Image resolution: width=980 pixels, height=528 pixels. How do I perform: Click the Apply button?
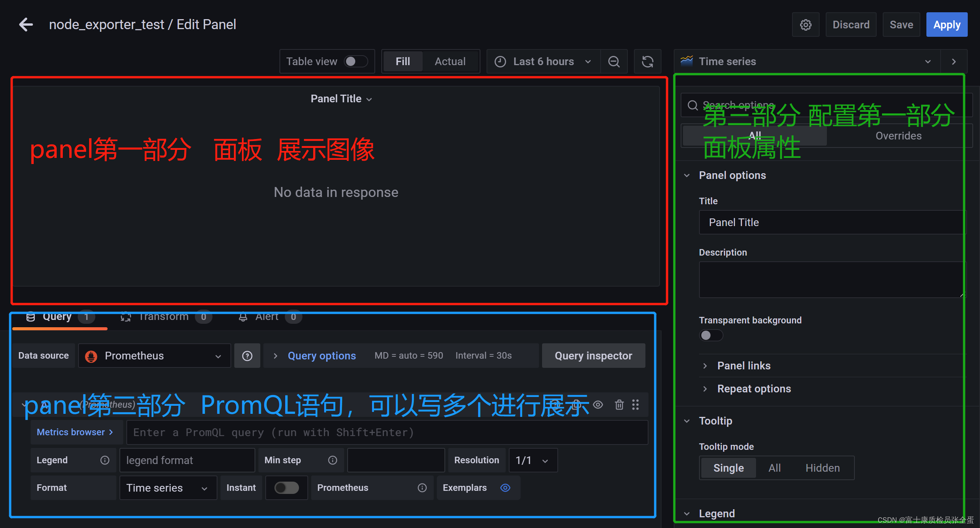[x=946, y=25]
